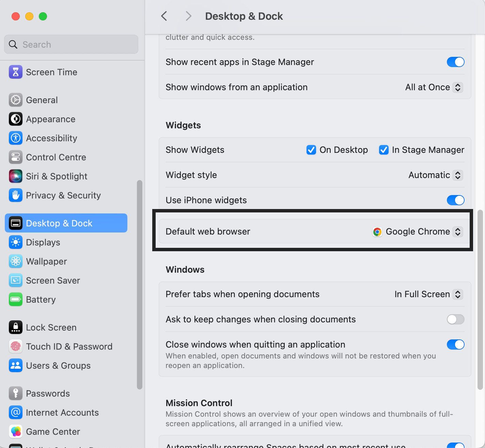Open Displays sun icon
485x448 pixels.
tap(16, 242)
